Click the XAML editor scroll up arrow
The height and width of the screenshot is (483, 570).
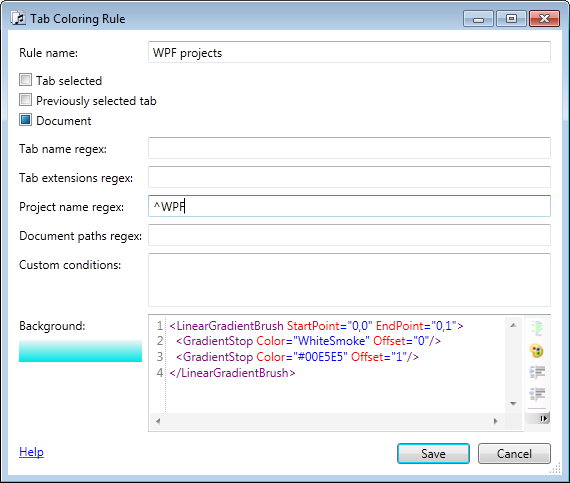[x=513, y=325]
